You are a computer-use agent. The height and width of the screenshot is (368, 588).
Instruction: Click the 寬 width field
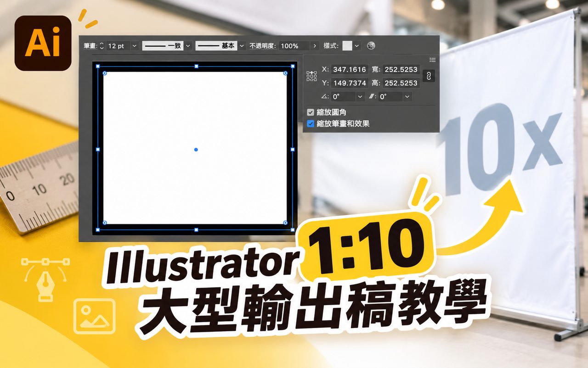coord(401,69)
